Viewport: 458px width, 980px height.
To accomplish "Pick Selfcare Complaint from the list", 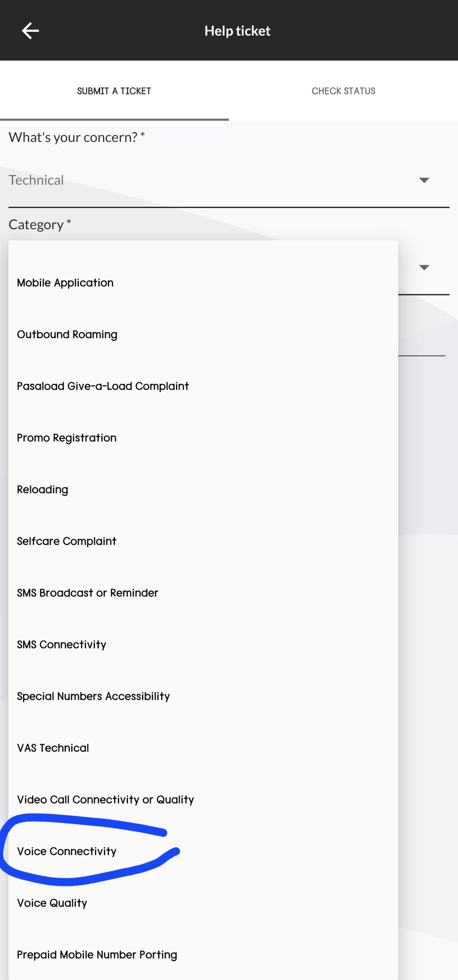I will pyautogui.click(x=66, y=541).
